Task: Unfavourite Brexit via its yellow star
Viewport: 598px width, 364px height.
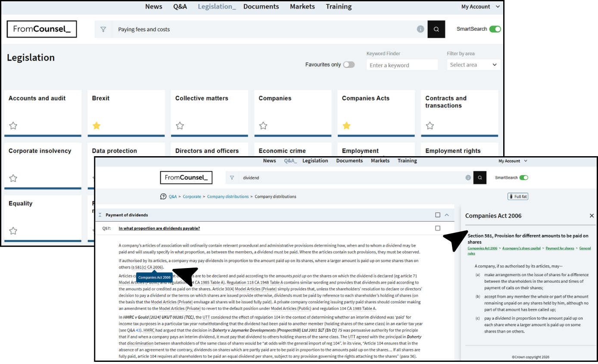Action: (97, 126)
